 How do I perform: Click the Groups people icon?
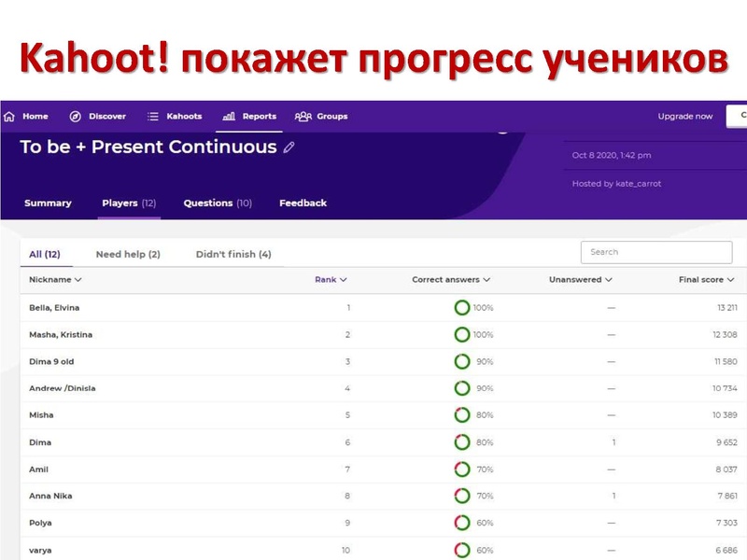(x=303, y=116)
